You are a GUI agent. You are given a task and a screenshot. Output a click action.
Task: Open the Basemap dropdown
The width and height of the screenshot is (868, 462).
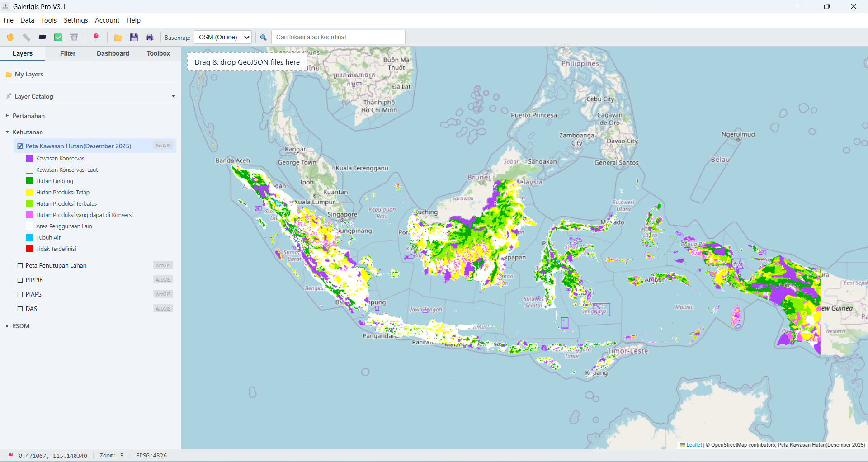(x=222, y=37)
